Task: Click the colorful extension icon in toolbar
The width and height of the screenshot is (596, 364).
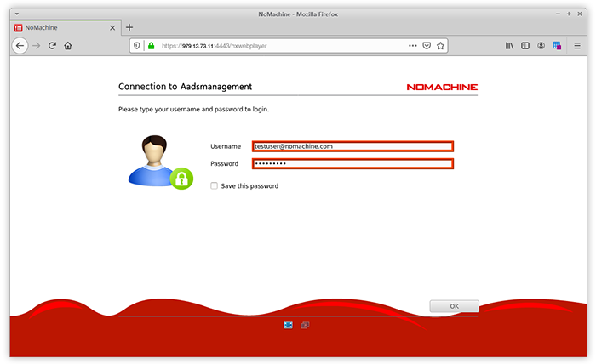Action: (x=557, y=46)
